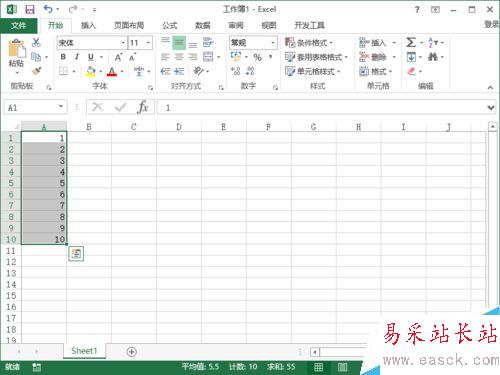Open 条件格式 conditional formatting menu
Viewport: 500px width, 375px height.
[x=309, y=43]
